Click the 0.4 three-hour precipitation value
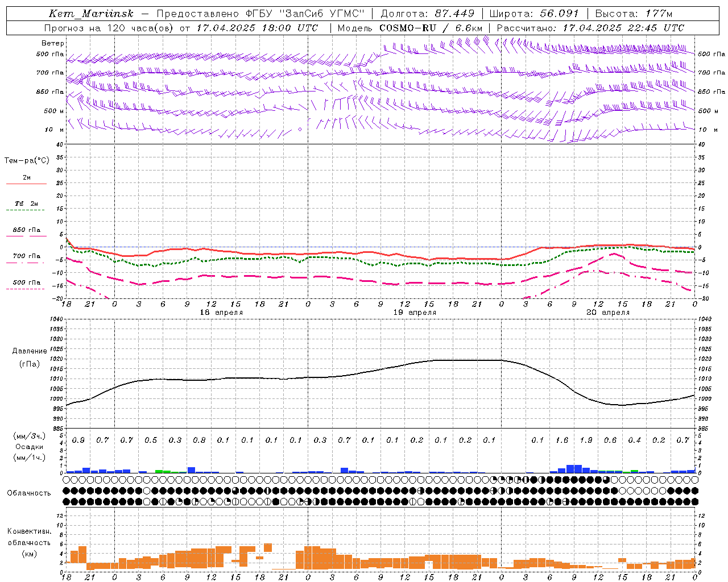Viewport: 728px width, 582px height. tap(635, 440)
